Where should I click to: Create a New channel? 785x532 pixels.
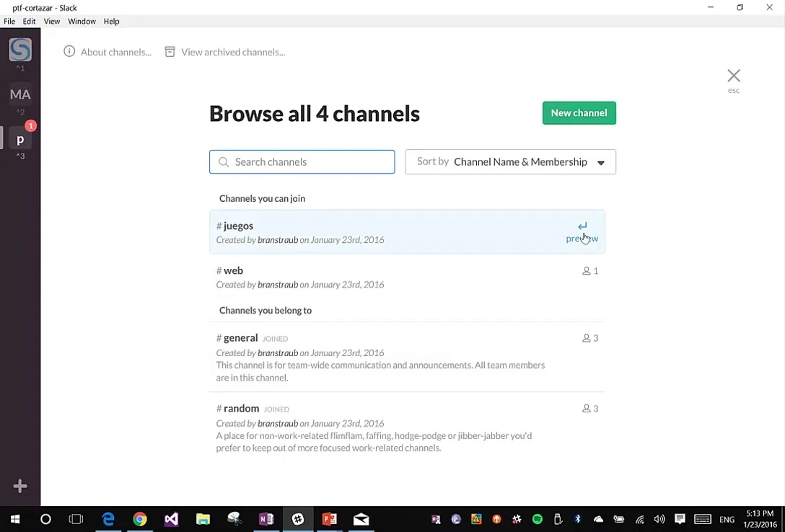click(579, 113)
